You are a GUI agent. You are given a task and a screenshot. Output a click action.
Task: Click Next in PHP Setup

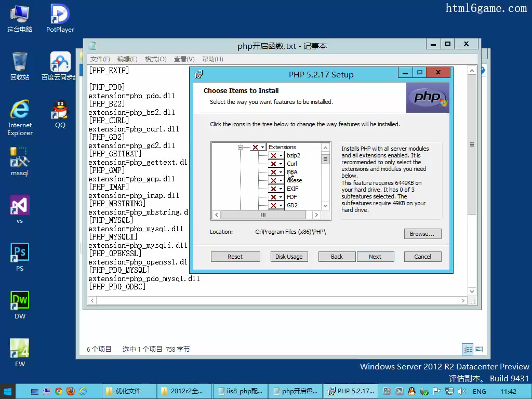pos(375,257)
